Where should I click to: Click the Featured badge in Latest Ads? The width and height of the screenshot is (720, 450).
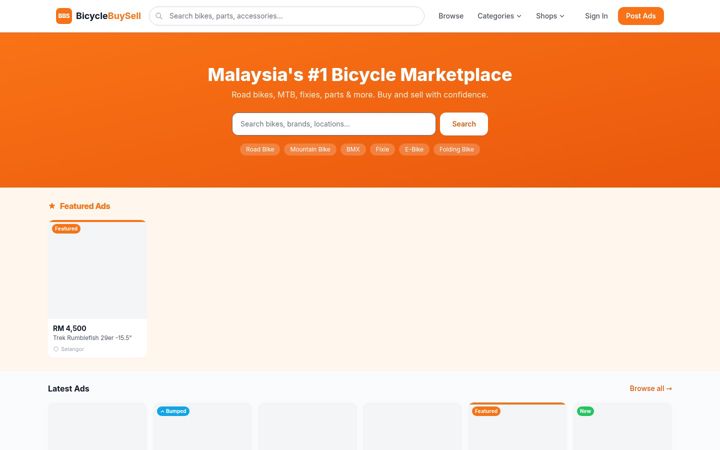486,411
